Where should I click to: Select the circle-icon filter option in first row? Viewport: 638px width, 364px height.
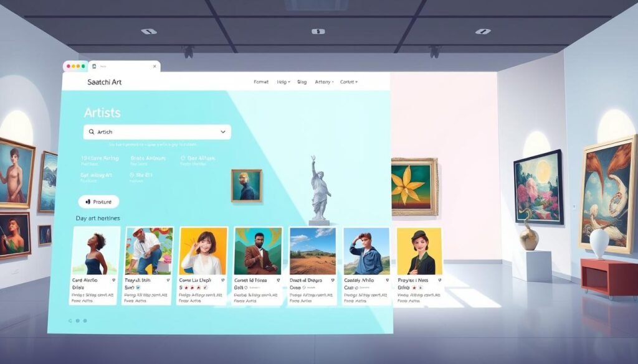(198, 160)
